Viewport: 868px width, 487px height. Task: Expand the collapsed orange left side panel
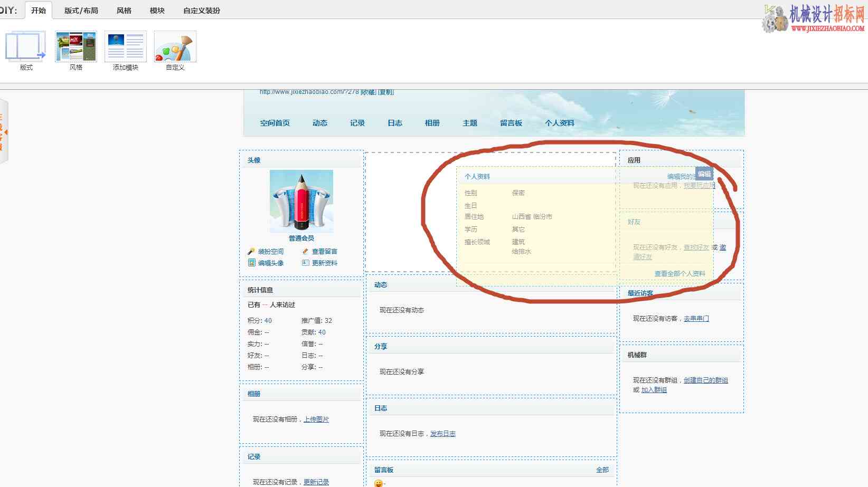[x=4, y=131]
